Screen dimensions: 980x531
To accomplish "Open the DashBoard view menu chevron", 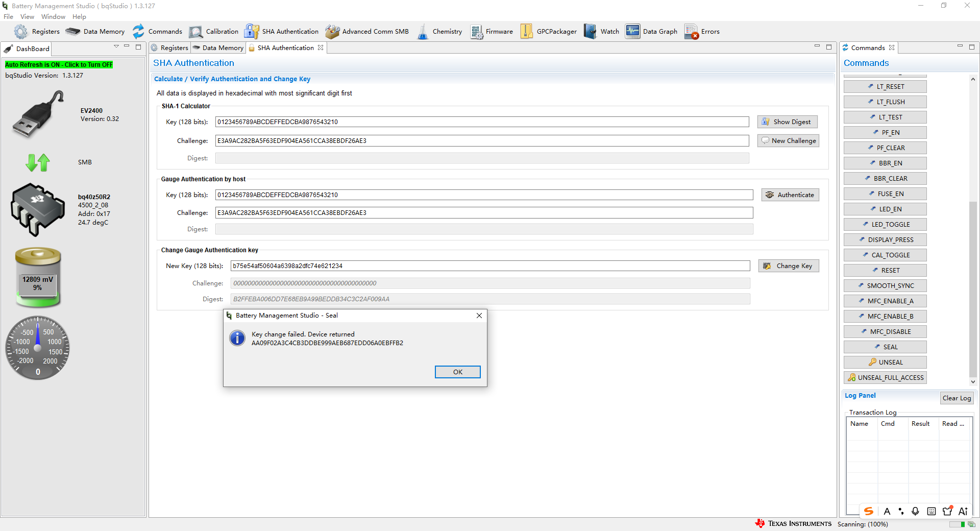I will [116, 46].
